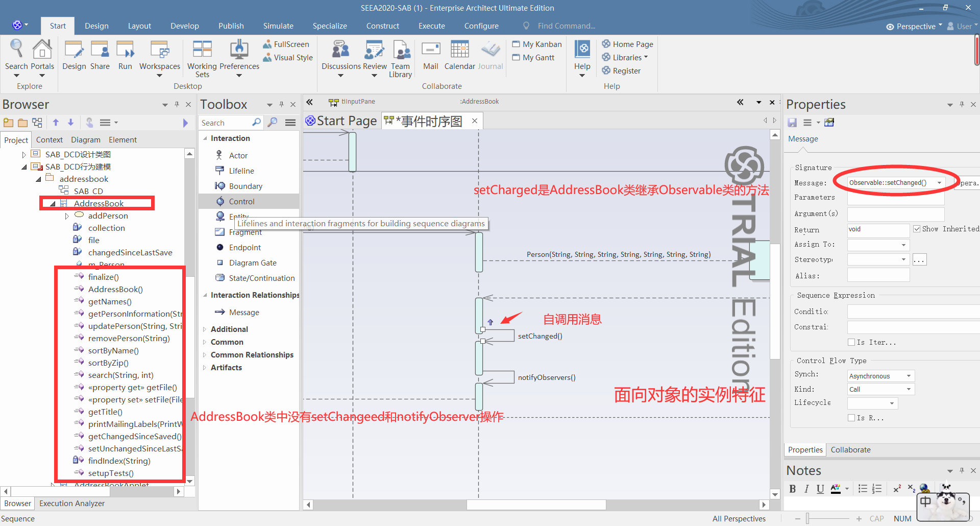
Task: Open My Kanban
Action: [x=537, y=44]
